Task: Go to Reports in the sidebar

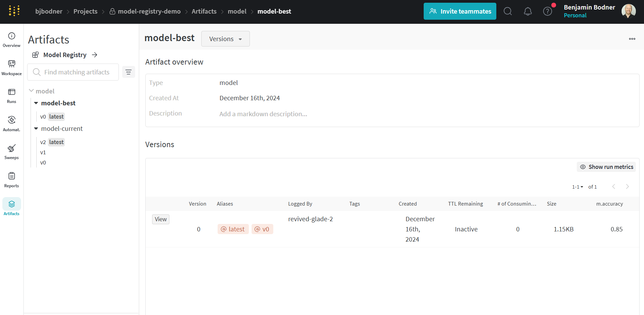Action: tap(12, 180)
